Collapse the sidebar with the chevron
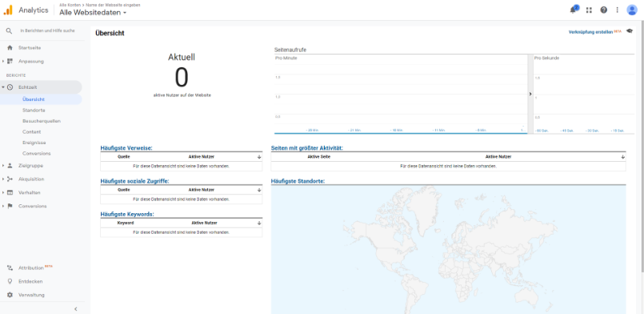 (75, 308)
